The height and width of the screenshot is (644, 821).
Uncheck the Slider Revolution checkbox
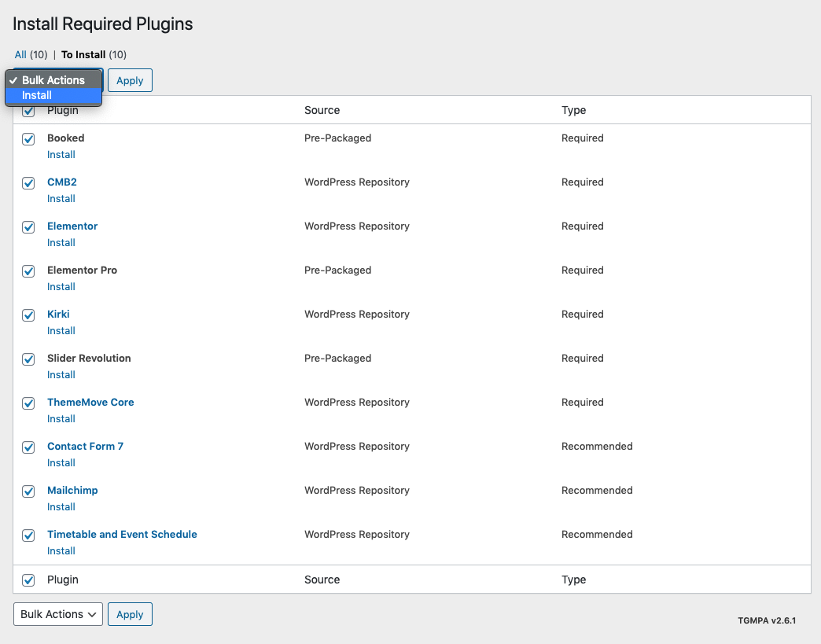pyautogui.click(x=28, y=359)
